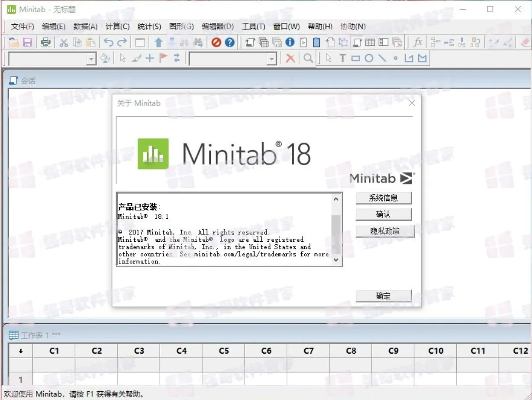
Task: Save the project using the floppy icon
Action: (28, 42)
